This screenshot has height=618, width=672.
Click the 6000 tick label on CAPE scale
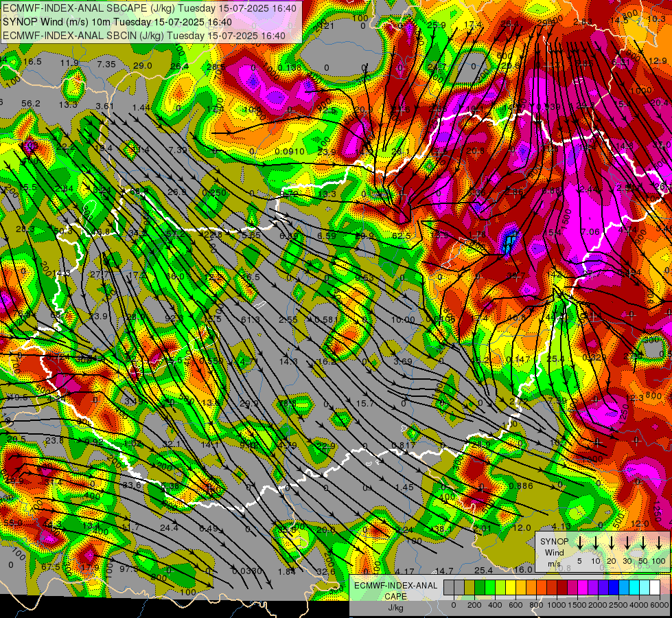tap(660, 605)
